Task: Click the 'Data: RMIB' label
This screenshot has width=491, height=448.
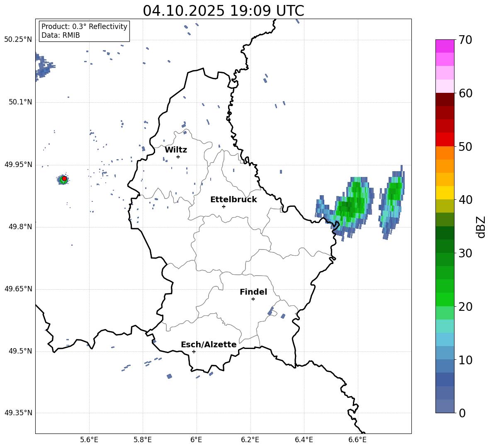Action: [x=61, y=35]
